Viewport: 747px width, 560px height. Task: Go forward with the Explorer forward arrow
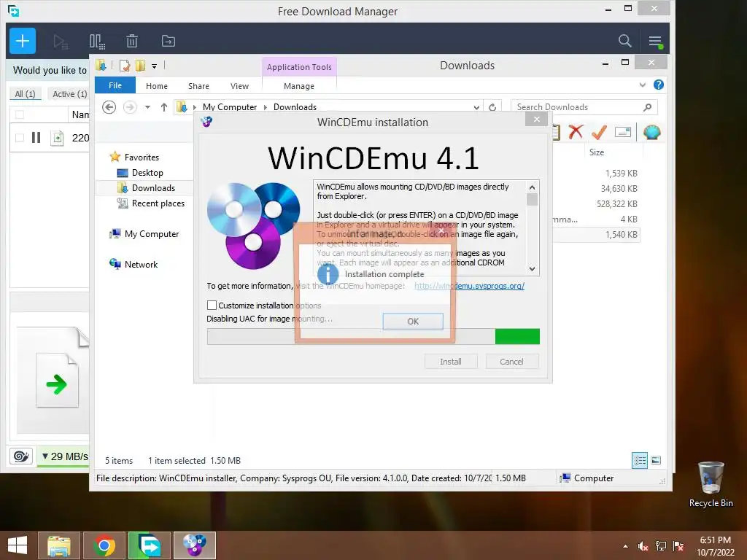point(130,107)
